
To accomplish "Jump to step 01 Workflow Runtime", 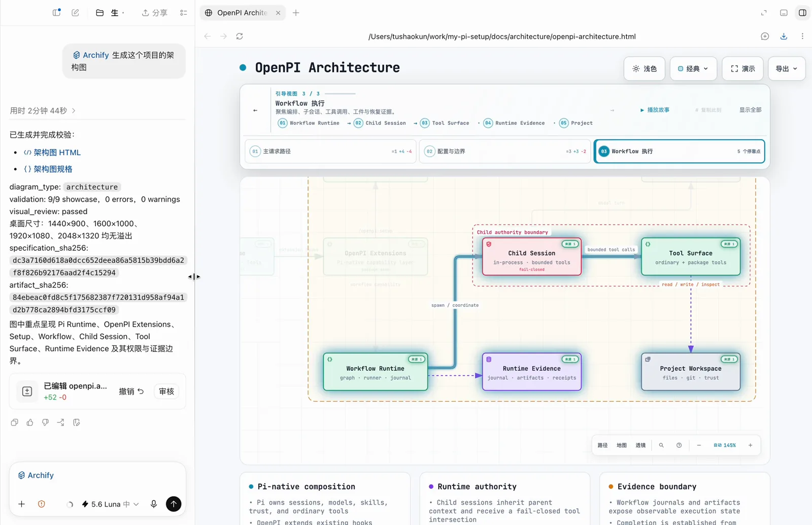I will pos(309,123).
